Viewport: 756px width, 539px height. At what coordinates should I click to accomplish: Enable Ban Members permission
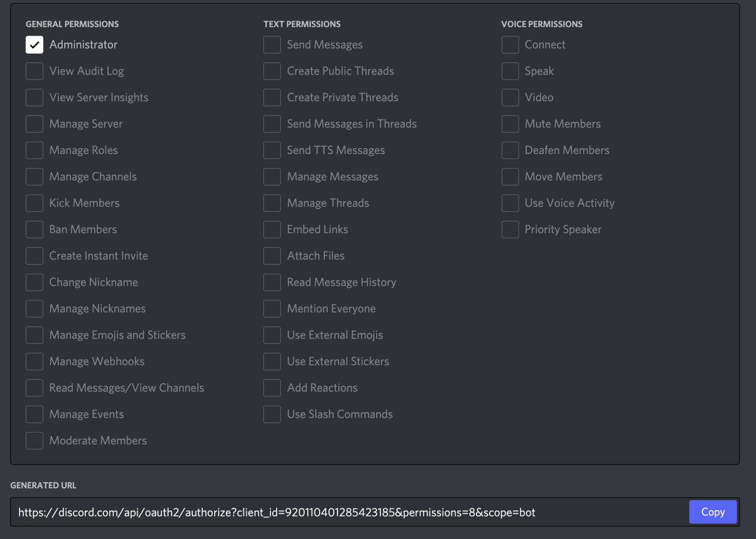(x=34, y=230)
